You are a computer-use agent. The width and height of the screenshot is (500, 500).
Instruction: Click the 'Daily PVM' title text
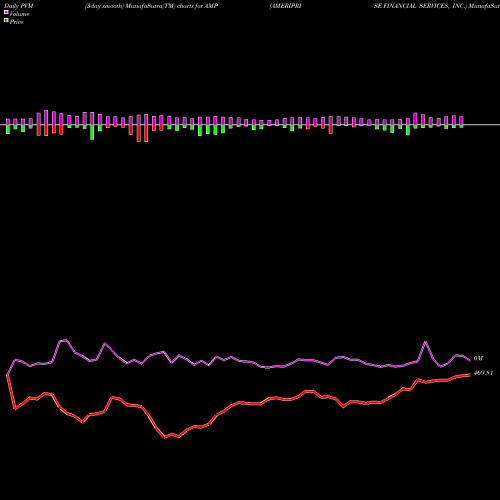pos(18,6)
